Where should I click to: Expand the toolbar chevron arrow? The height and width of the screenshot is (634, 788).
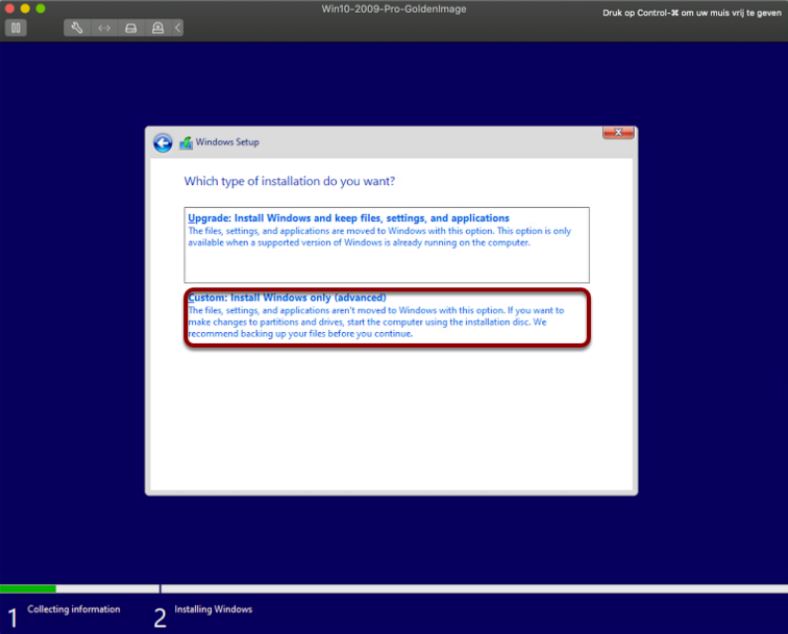point(178,28)
